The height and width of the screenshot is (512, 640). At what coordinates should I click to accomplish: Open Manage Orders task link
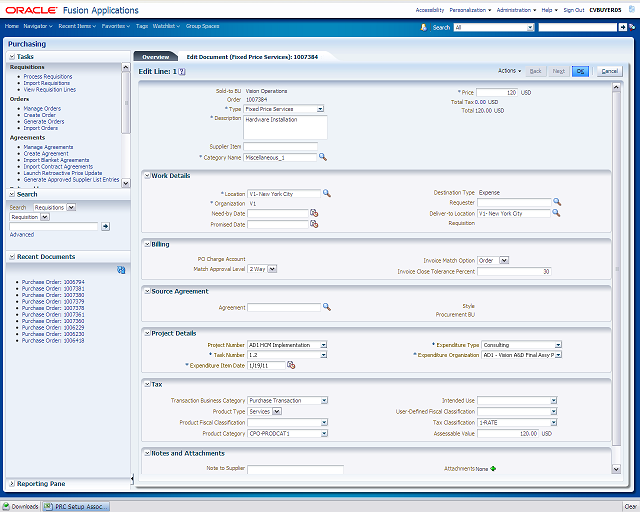pyautogui.click(x=42, y=108)
